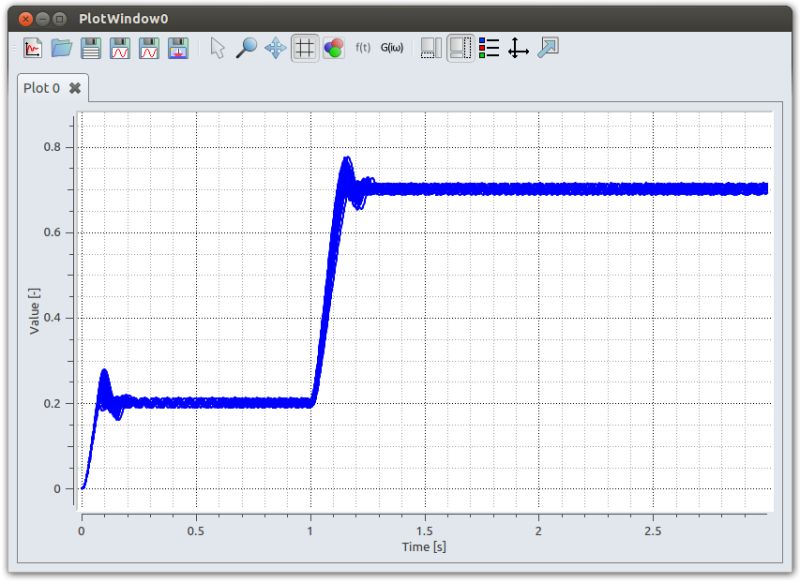This screenshot has width=800, height=583.
Task: Open plot in a separate window
Action: pos(545,47)
